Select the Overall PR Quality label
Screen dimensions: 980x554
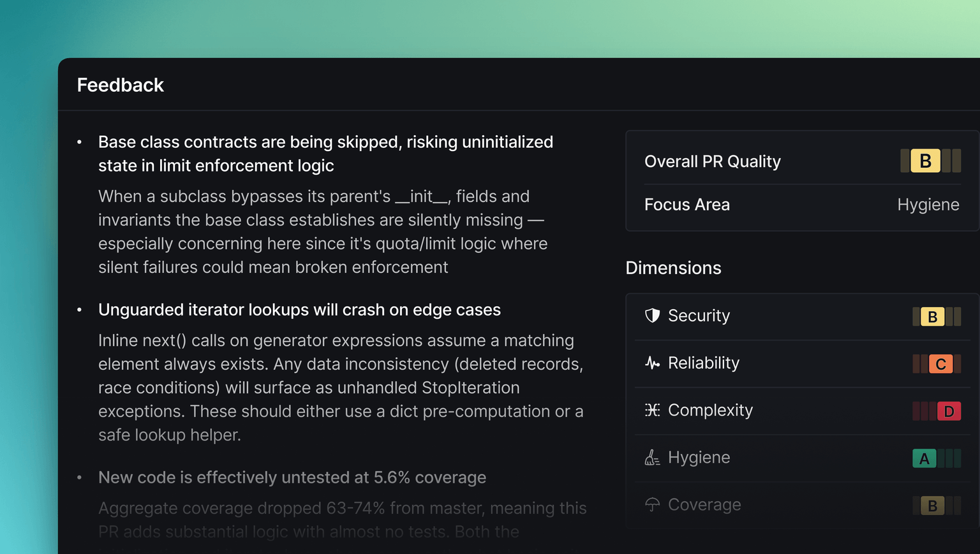712,161
